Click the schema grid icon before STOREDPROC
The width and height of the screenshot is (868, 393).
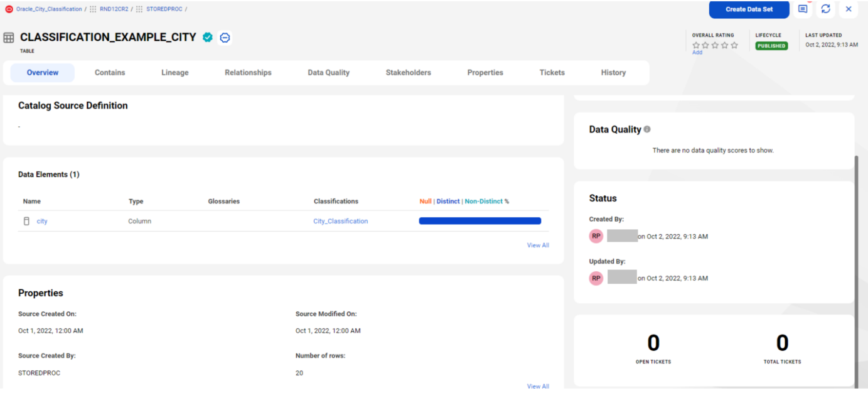(x=139, y=9)
